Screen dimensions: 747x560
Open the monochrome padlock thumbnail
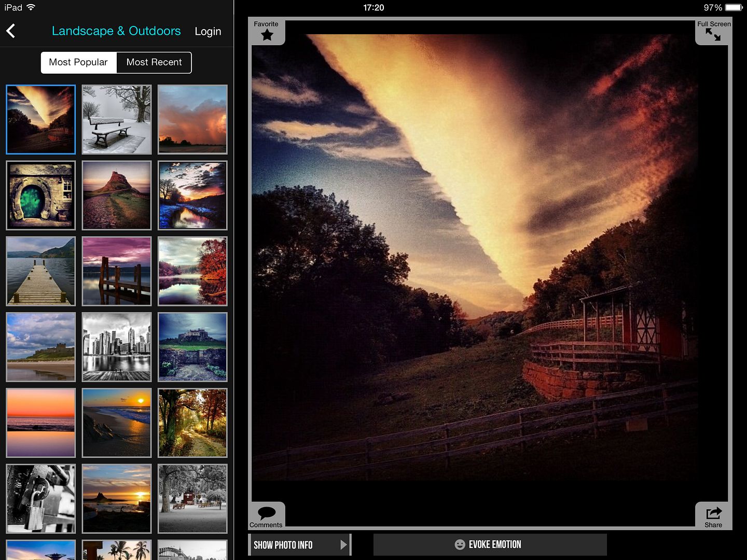point(41,498)
